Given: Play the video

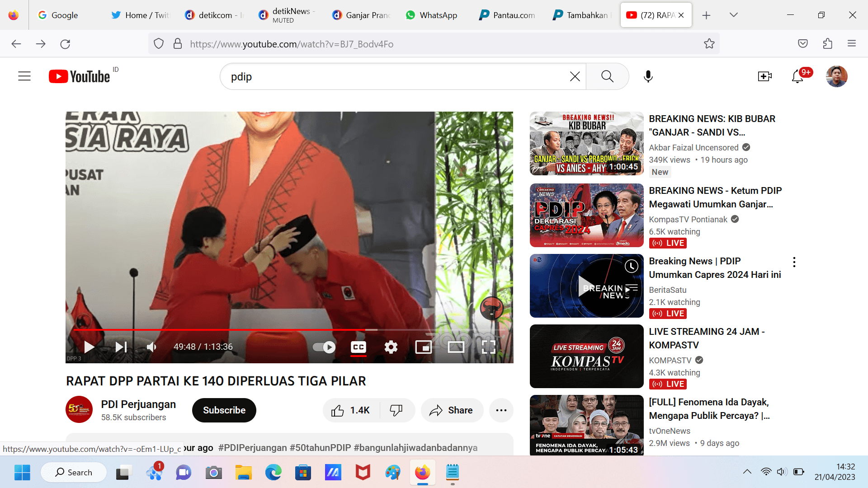Looking at the screenshot, I should coord(89,347).
